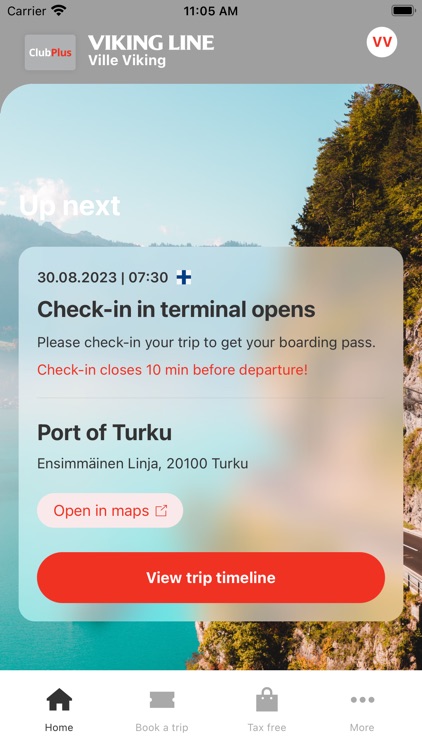
Task: Click the View trip timeline button
Action: tap(211, 577)
